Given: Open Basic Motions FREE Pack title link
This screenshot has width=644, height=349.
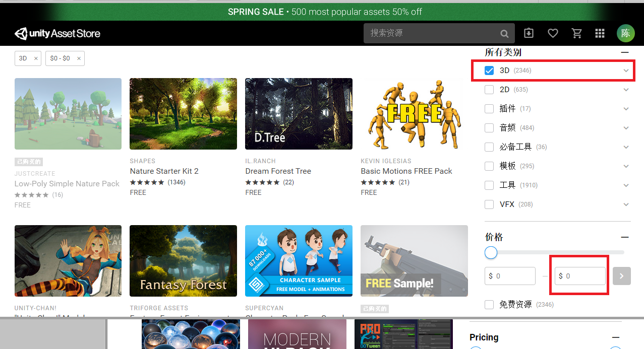Looking at the screenshot, I should coord(406,171).
